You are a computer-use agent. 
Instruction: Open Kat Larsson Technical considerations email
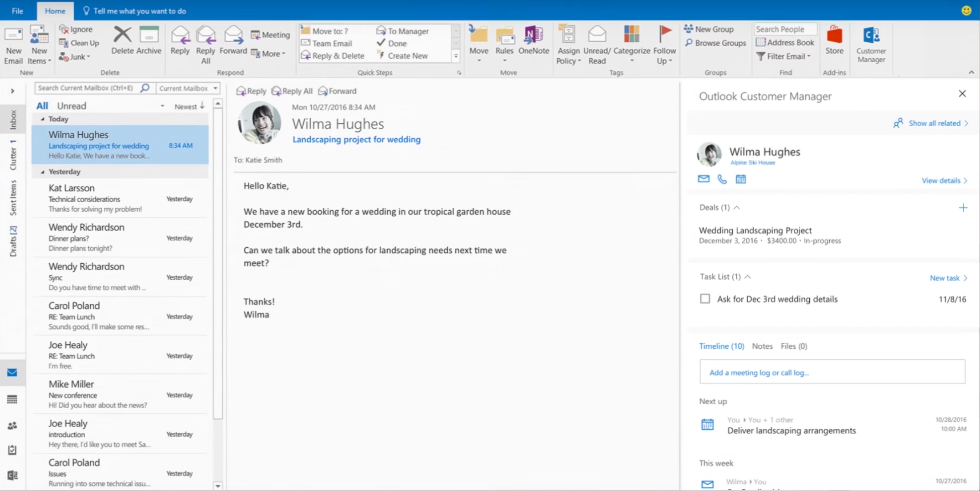point(120,198)
